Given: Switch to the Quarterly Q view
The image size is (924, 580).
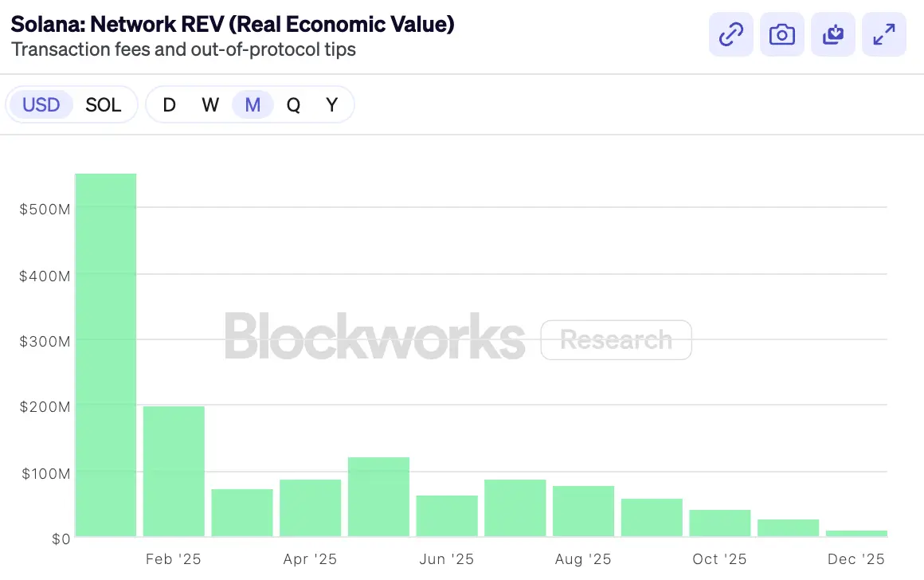Looking at the screenshot, I should point(293,104).
